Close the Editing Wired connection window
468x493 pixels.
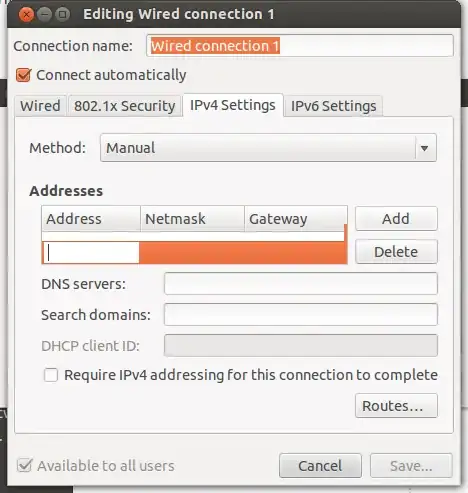pyautogui.click(x=26, y=14)
